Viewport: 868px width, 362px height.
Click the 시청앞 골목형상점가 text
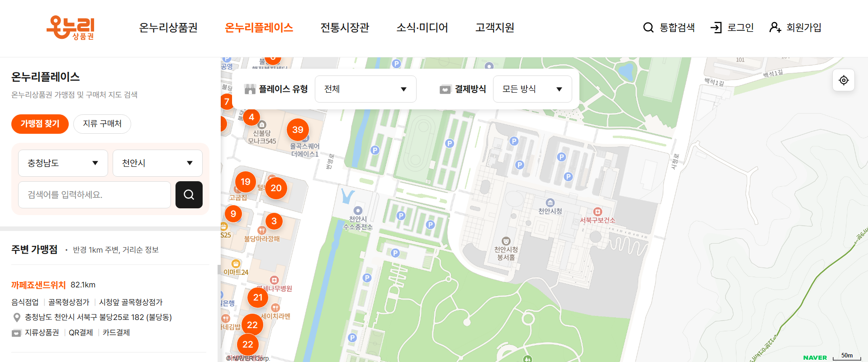[x=131, y=302]
